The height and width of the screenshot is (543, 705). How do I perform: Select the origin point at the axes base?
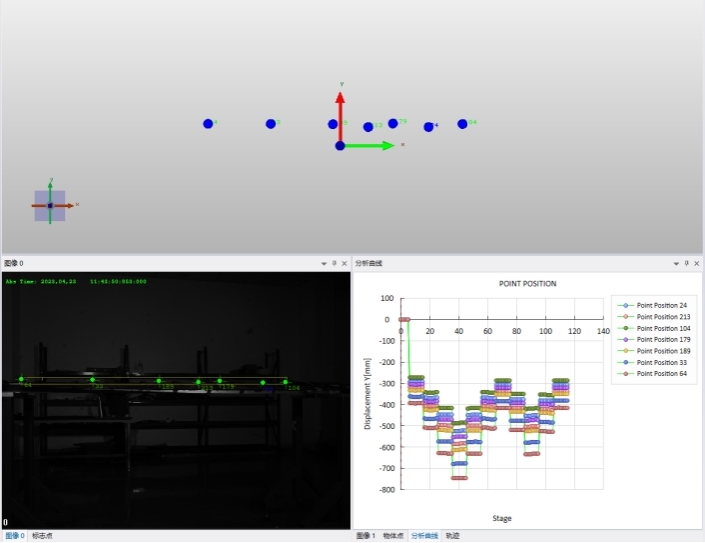tap(340, 146)
